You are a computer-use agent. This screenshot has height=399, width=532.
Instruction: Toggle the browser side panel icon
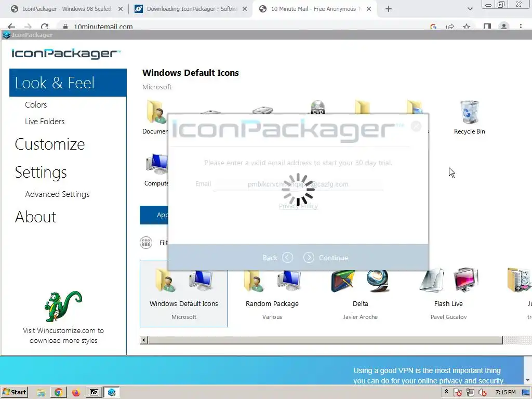[487, 26]
